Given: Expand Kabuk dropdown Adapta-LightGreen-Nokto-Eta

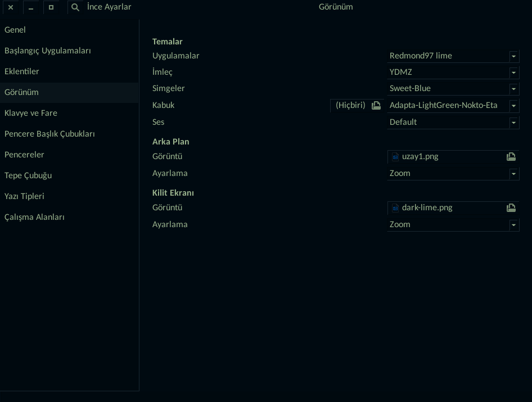Looking at the screenshot, I should pyautogui.click(x=453, y=105).
